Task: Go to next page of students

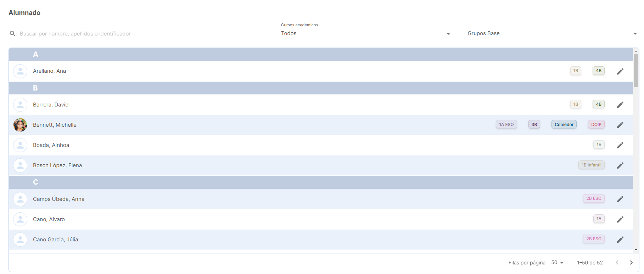Action: [x=631, y=263]
